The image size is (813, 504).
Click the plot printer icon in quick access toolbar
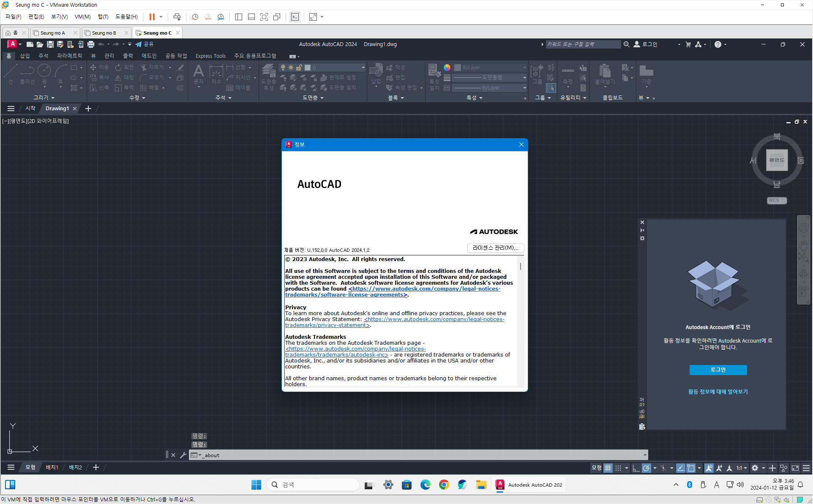pos(90,44)
